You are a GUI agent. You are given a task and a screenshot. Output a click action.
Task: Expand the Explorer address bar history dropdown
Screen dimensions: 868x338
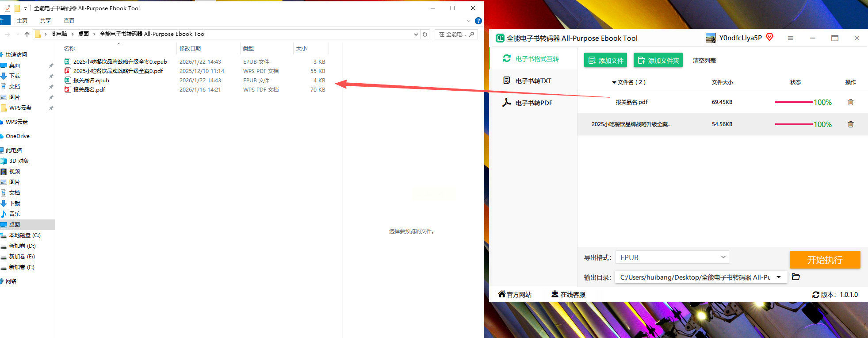(416, 34)
